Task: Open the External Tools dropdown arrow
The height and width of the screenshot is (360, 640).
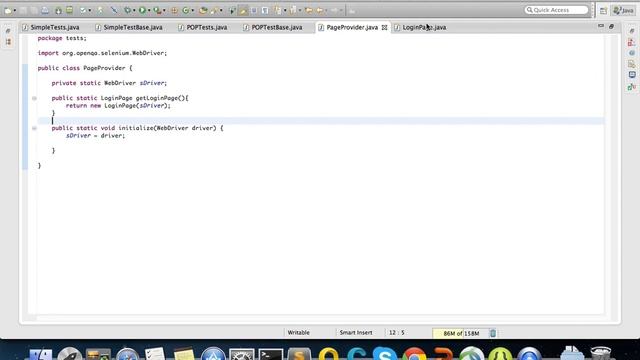Action: [x=164, y=11]
